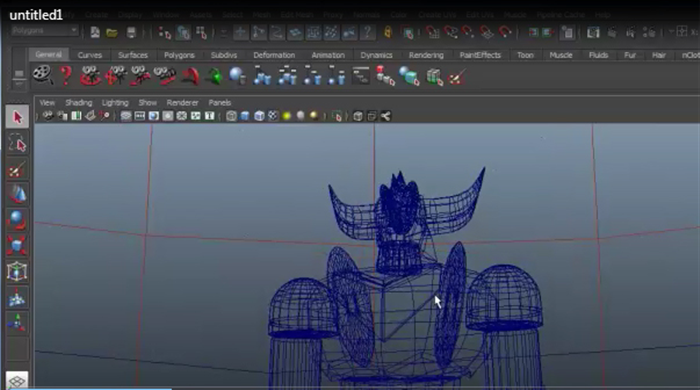Choose the Rotate tool sphere icon
The height and width of the screenshot is (390, 700).
click(x=17, y=220)
